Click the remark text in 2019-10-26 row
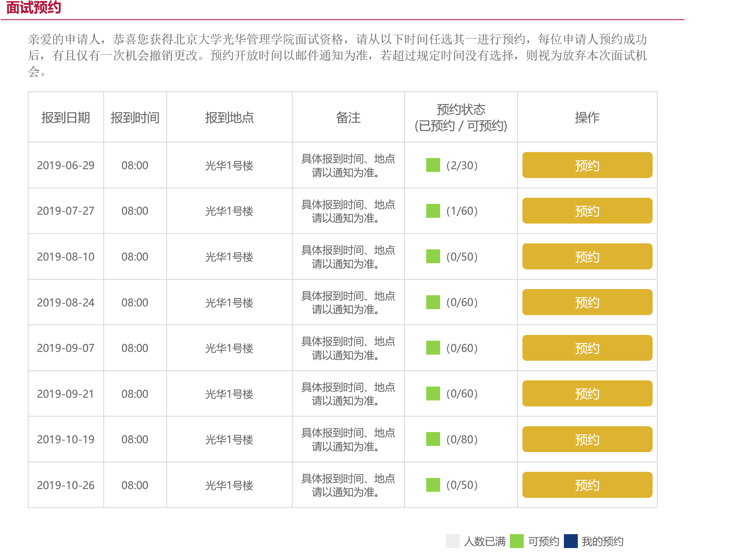The height and width of the screenshot is (560, 734). click(348, 485)
